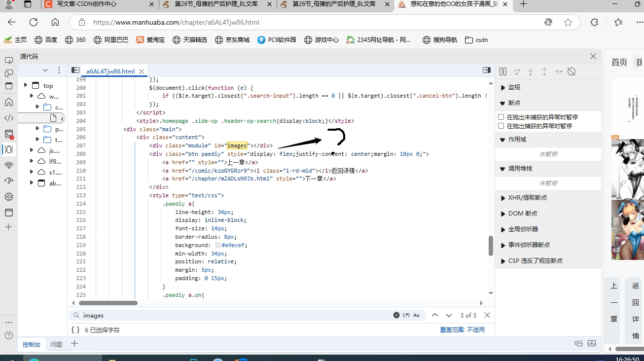Open 爱淘宝 bookmark
Screen dimensions: 644x361
click(x=150, y=40)
